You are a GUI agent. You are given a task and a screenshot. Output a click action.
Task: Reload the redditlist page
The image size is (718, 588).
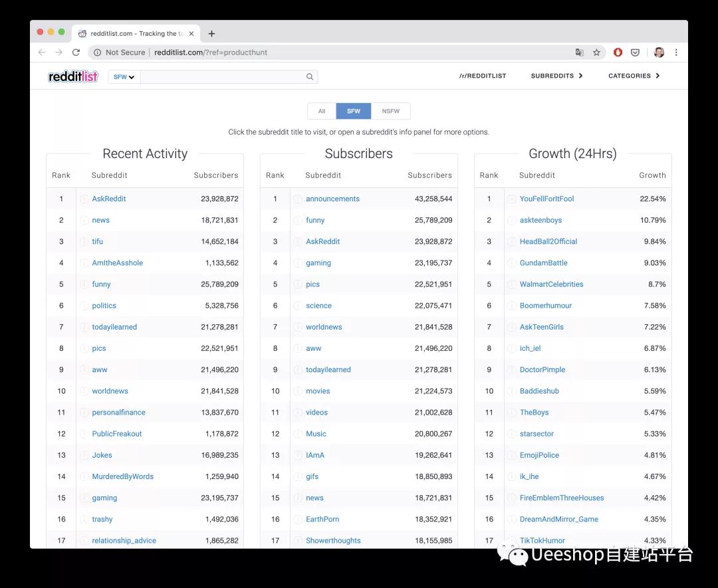click(x=76, y=52)
